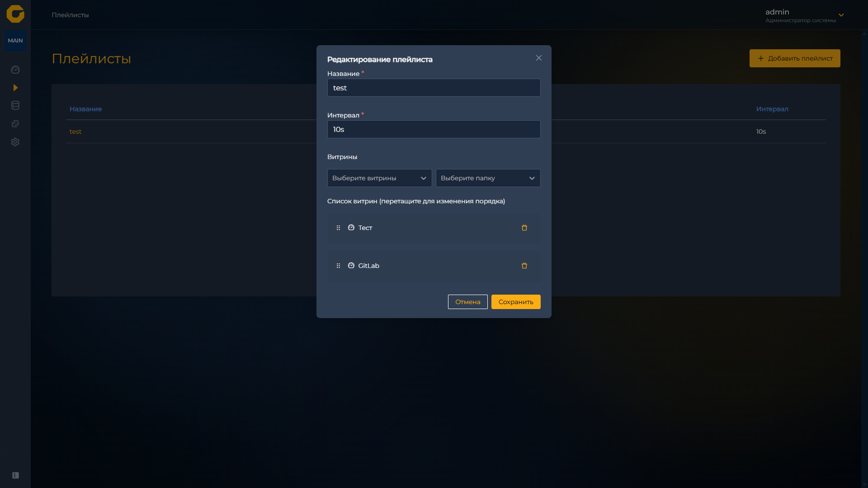Viewport: 868px width, 488px height.
Task: Click the Сохранить button
Action: [x=516, y=302]
